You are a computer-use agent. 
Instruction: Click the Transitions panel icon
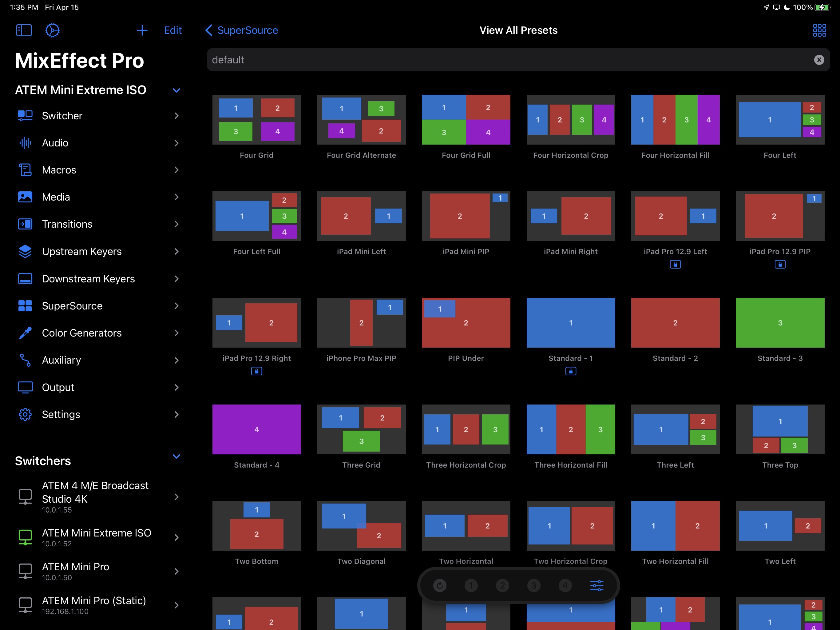tap(24, 224)
